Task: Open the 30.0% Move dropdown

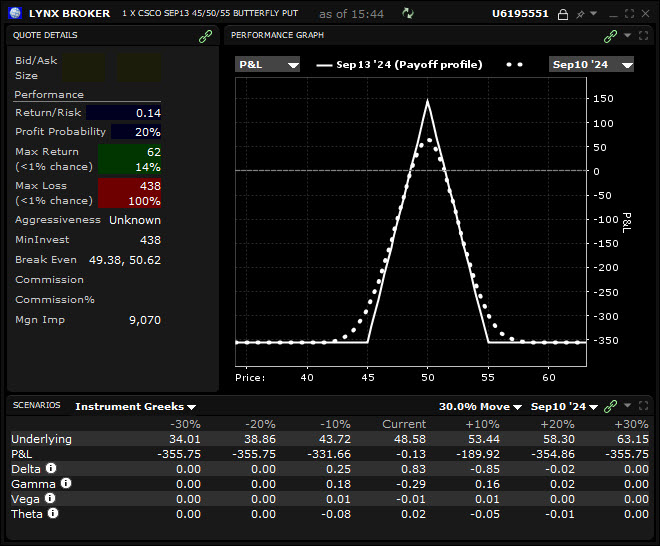Action: [x=480, y=407]
